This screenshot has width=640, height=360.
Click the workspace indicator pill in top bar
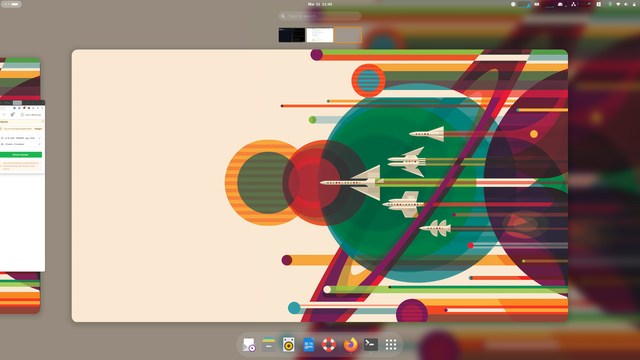tap(11, 4)
